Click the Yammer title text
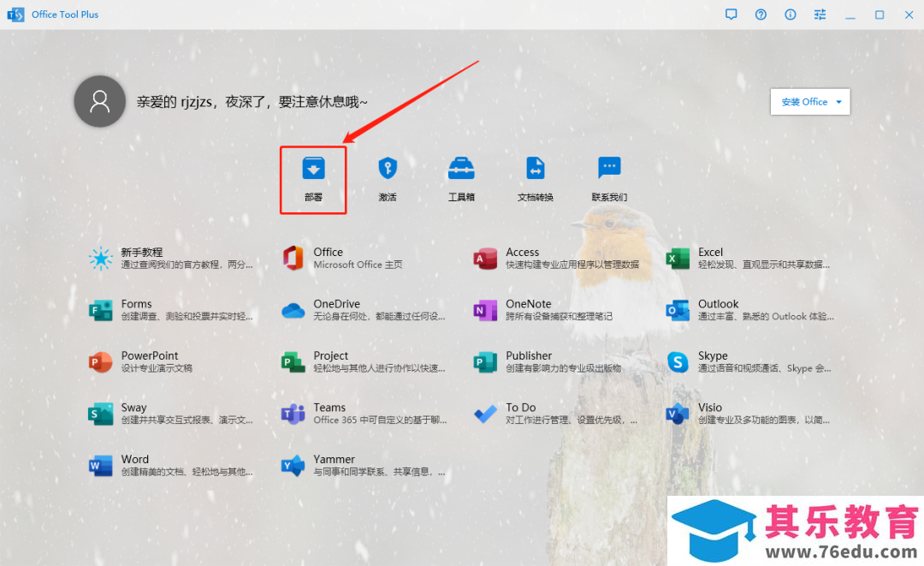This screenshot has height=566, width=924. (335, 459)
